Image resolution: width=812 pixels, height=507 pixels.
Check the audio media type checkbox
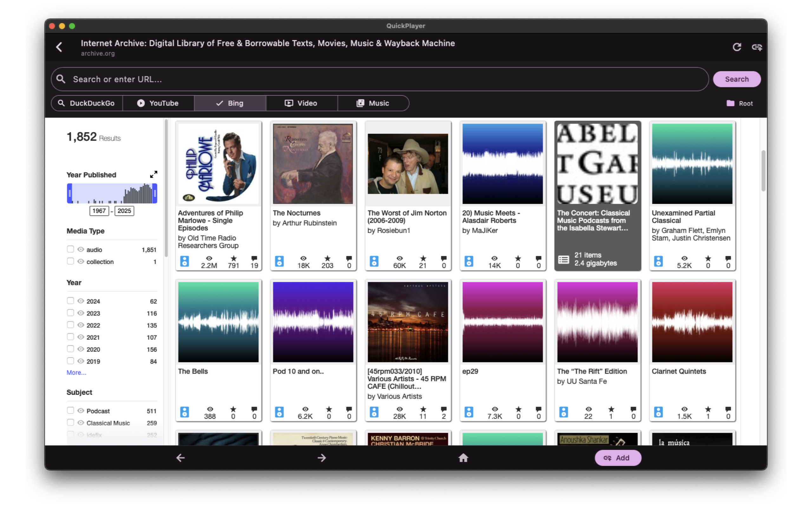coord(70,249)
